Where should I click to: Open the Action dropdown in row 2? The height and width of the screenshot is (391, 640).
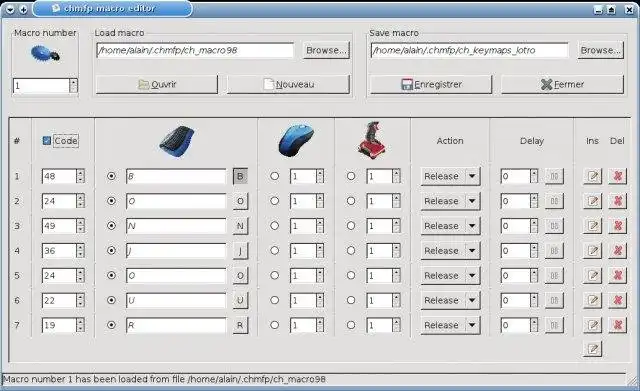point(450,201)
